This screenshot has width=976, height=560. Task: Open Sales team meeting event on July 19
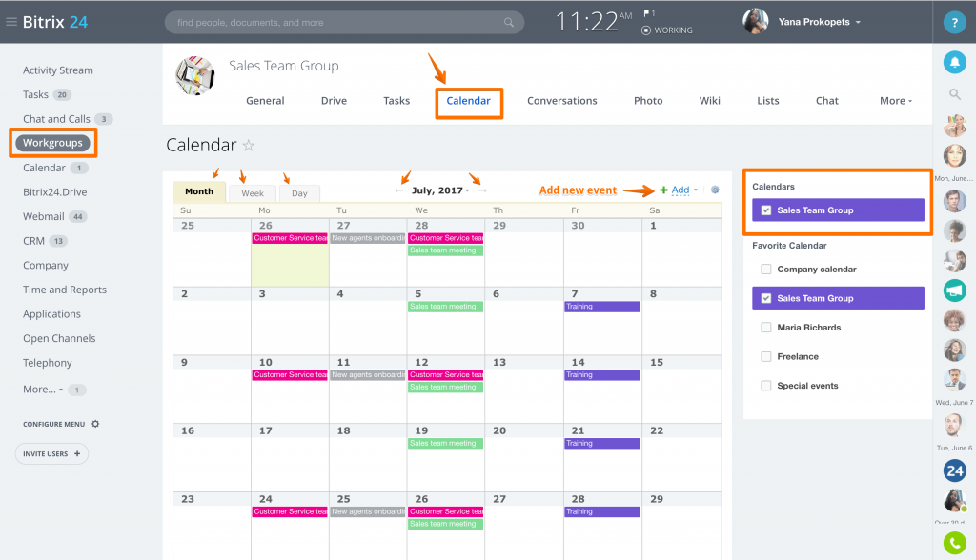(x=446, y=444)
